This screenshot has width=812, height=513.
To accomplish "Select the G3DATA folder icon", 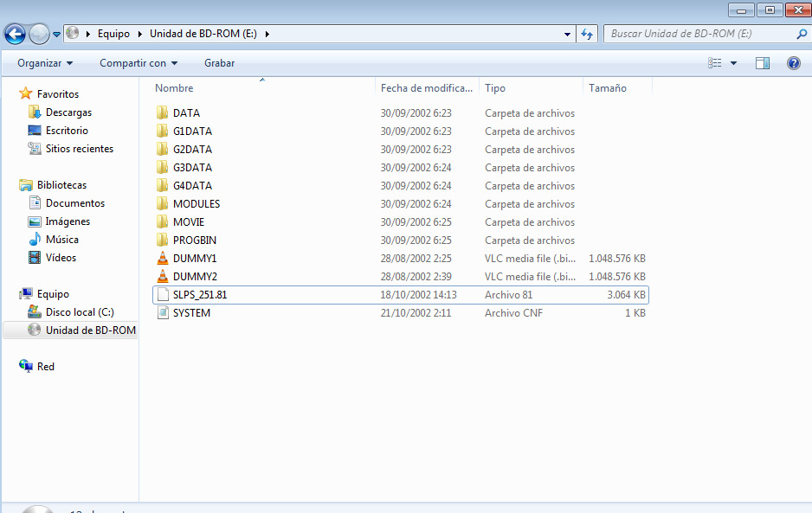I will pos(163,167).
